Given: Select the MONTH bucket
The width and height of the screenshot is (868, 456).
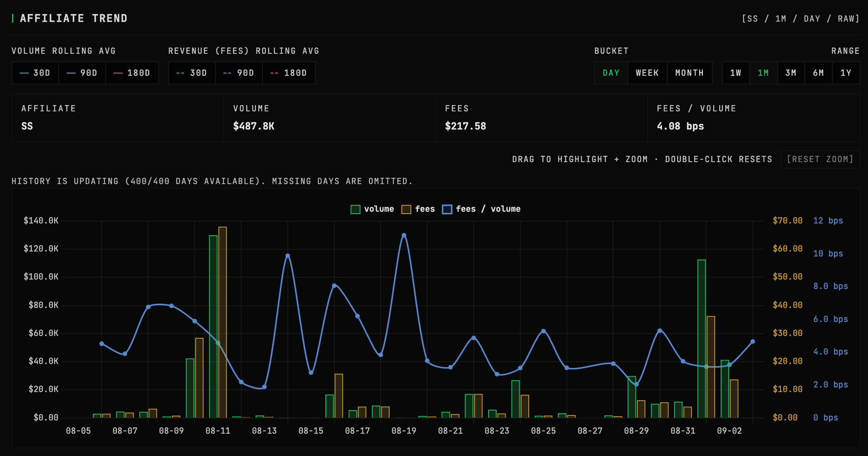Looking at the screenshot, I should (689, 73).
